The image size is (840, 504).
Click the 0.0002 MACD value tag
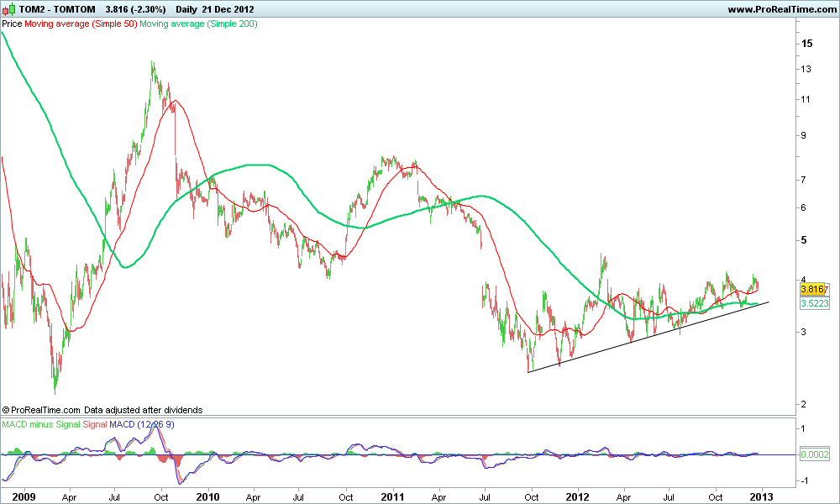(x=814, y=454)
